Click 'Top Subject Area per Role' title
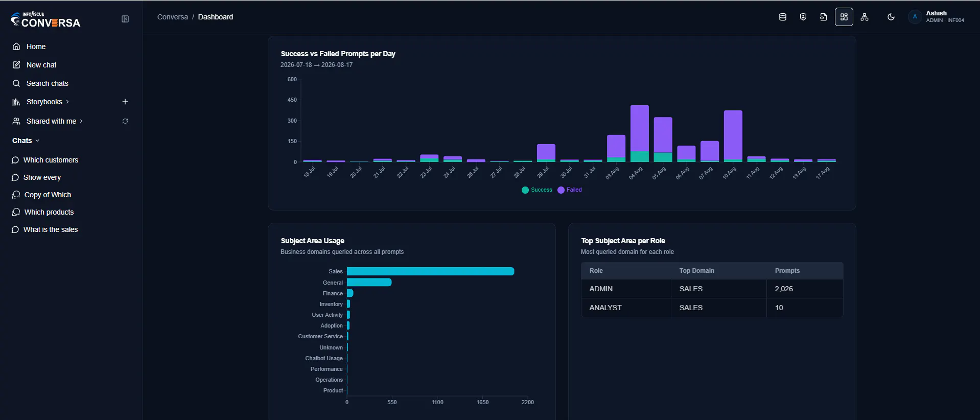 pos(623,241)
